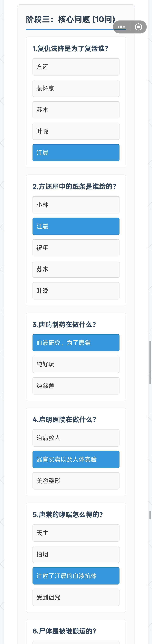Select 祝年 in question 2
The width and height of the screenshot is (152, 644).
(x=76, y=248)
